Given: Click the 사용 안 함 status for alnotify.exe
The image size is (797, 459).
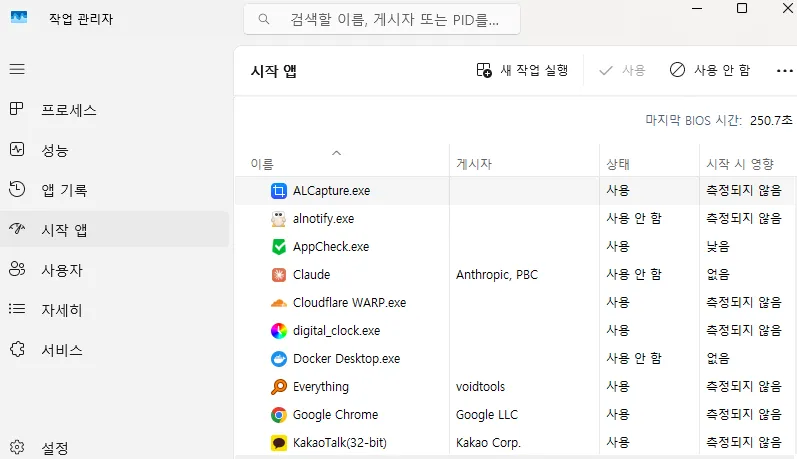Looking at the screenshot, I should point(634,219).
